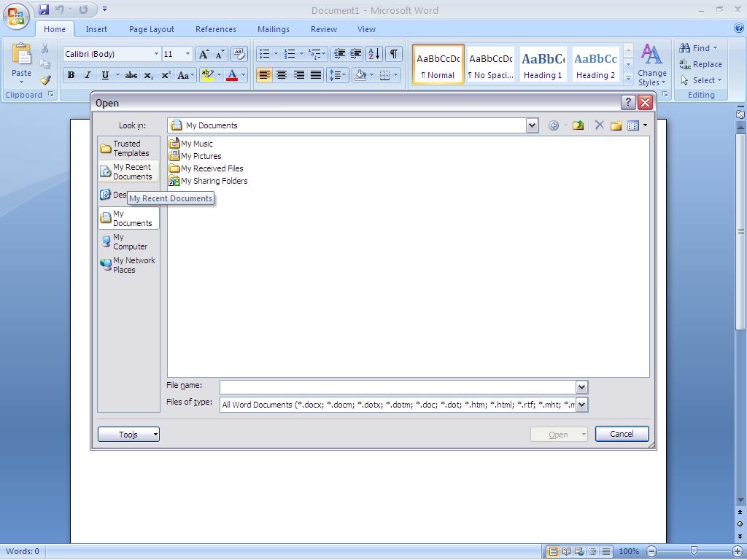Expand Look in folder dropdown
747x560 pixels.
tap(532, 125)
